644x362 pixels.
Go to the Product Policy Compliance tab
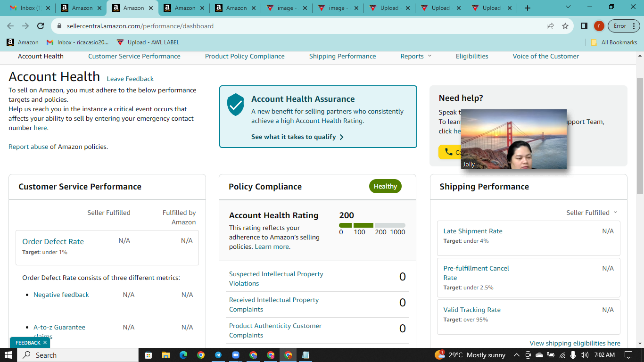tap(245, 56)
